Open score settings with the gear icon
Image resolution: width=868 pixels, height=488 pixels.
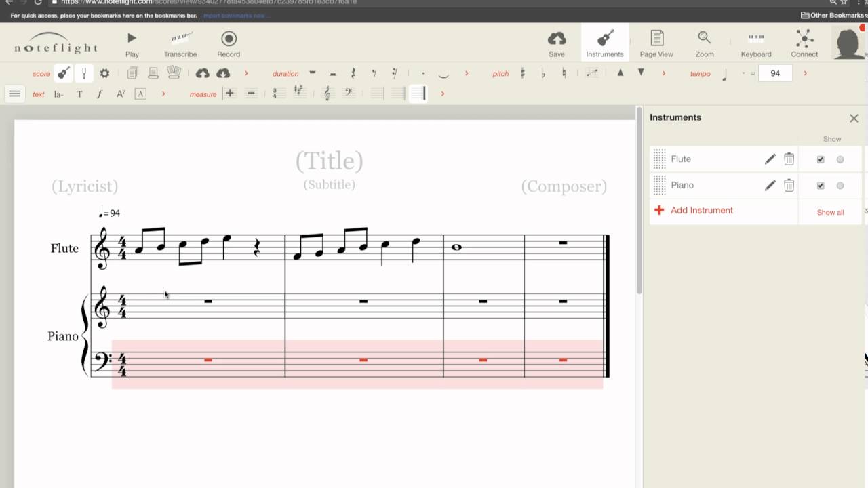pos(104,73)
